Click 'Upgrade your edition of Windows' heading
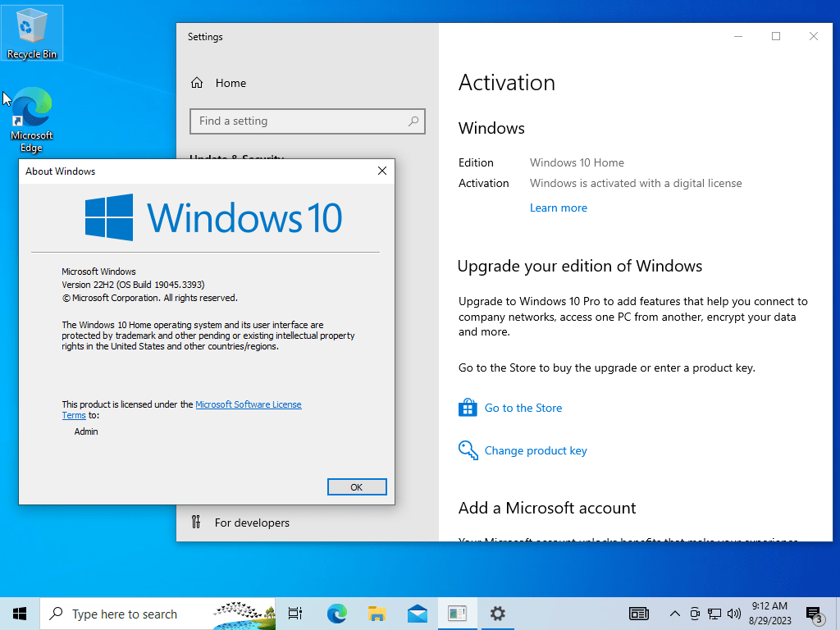The width and height of the screenshot is (840, 630). (x=580, y=267)
